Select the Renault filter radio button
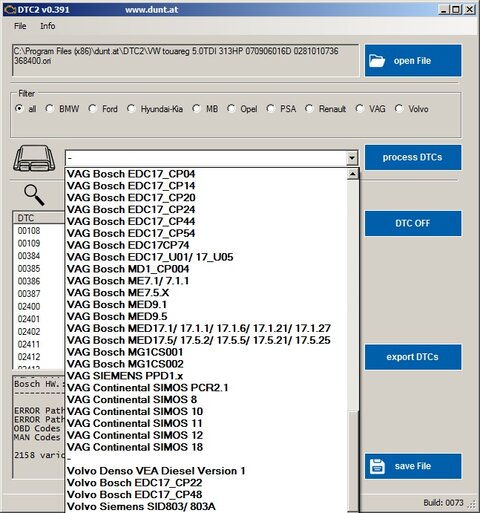The width and height of the screenshot is (480, 513). [x=309, y=109]
